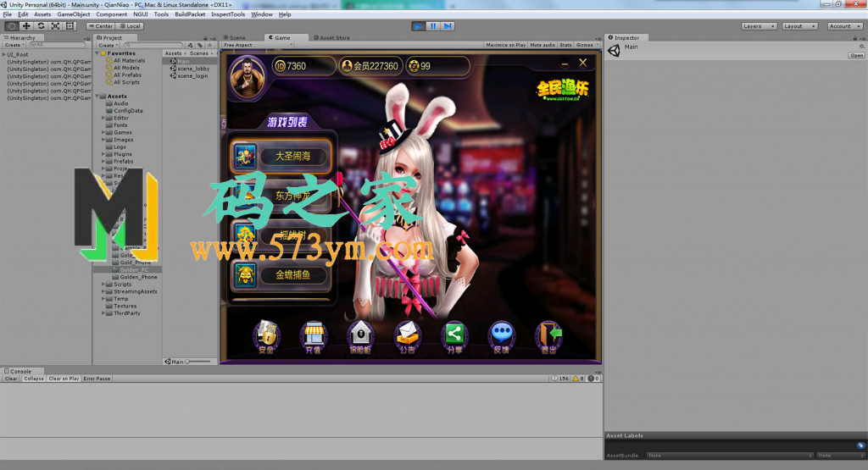This screenshot has width=868, height=470.
Task: Click the search-by-type icon in Project panel
Action: tap(191, 46)
